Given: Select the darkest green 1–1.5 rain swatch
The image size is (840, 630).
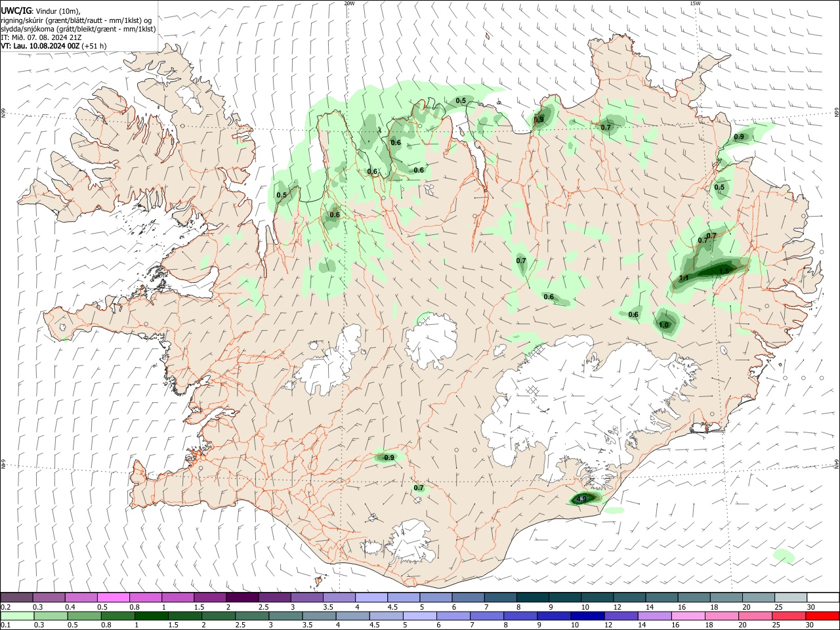Looking at the screenshot, I should coord(151,616).
